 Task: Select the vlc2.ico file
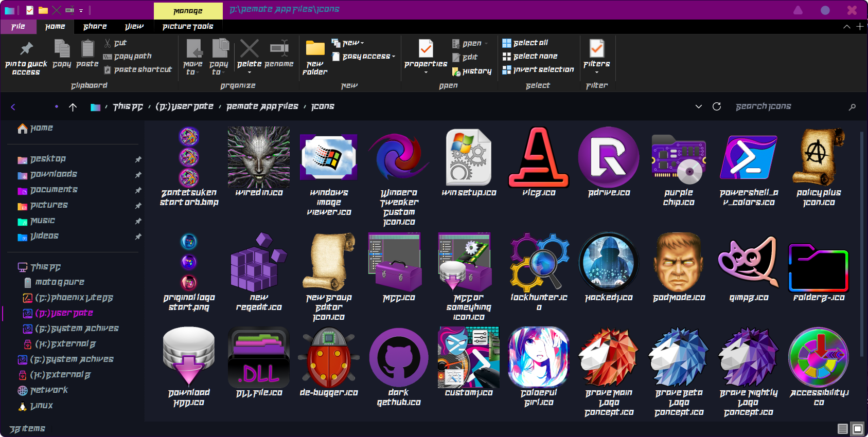click(x=539, y=162)
